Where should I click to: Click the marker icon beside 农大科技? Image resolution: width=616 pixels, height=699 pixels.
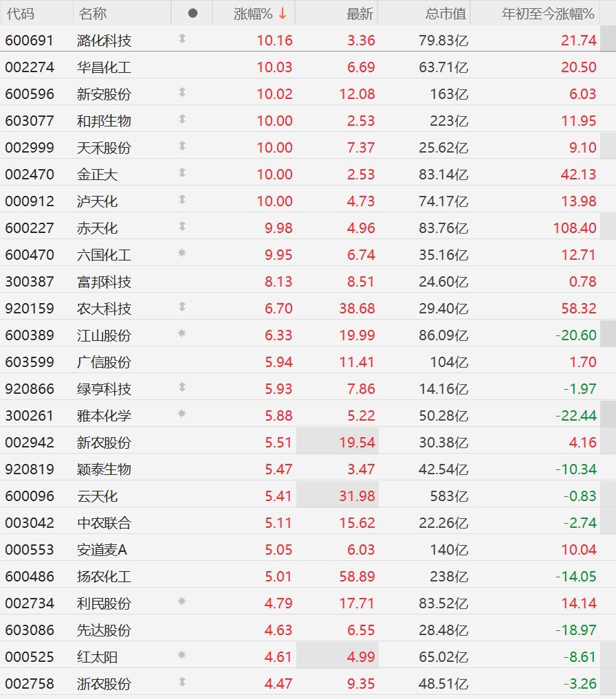pyautogui.click(x=182, y=307)
